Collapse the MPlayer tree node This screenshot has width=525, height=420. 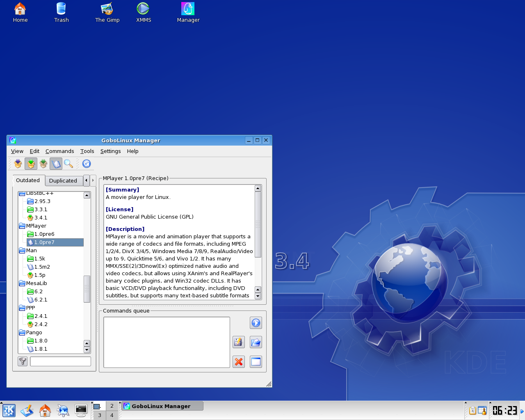point(33,226)
